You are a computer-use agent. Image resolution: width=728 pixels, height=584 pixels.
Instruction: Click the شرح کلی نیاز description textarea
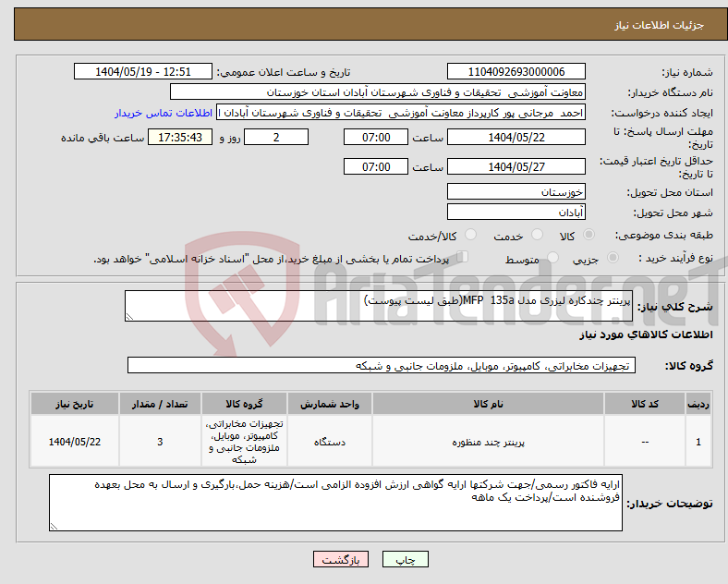coord(379,306)
